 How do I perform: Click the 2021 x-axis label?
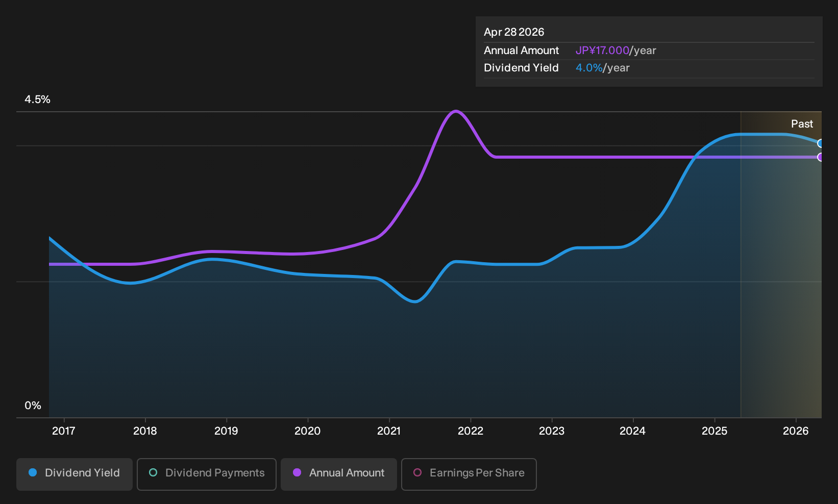pos(389,431)
